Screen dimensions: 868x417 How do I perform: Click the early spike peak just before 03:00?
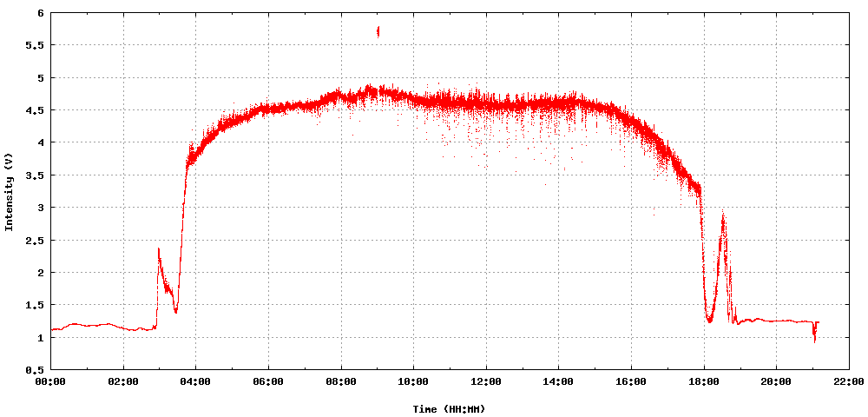158,250
